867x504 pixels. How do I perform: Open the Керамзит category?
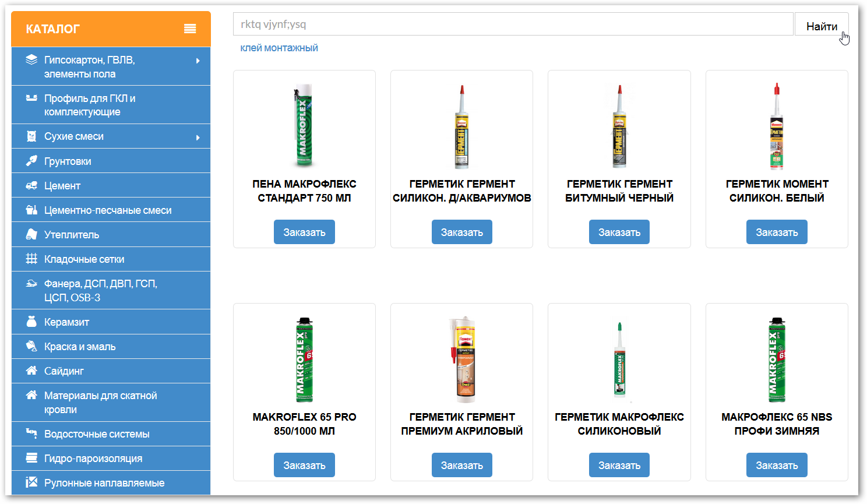pos(111,322)
